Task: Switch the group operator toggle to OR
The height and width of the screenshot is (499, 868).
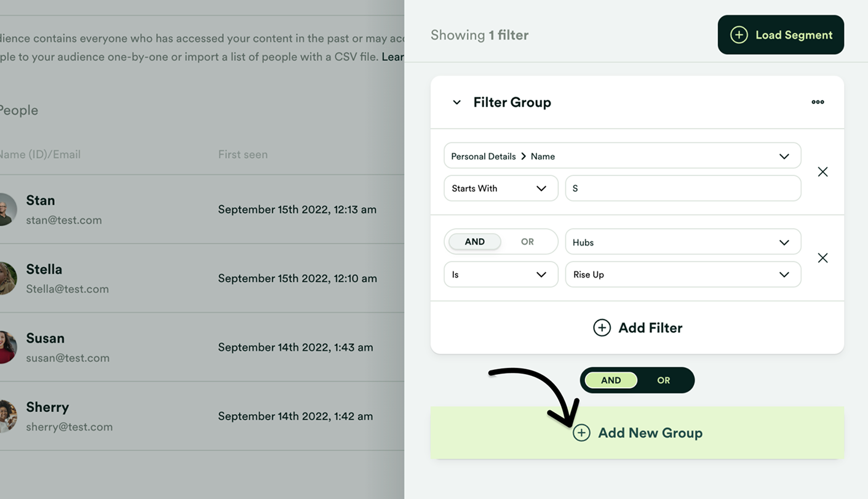Action: (663, 380)
